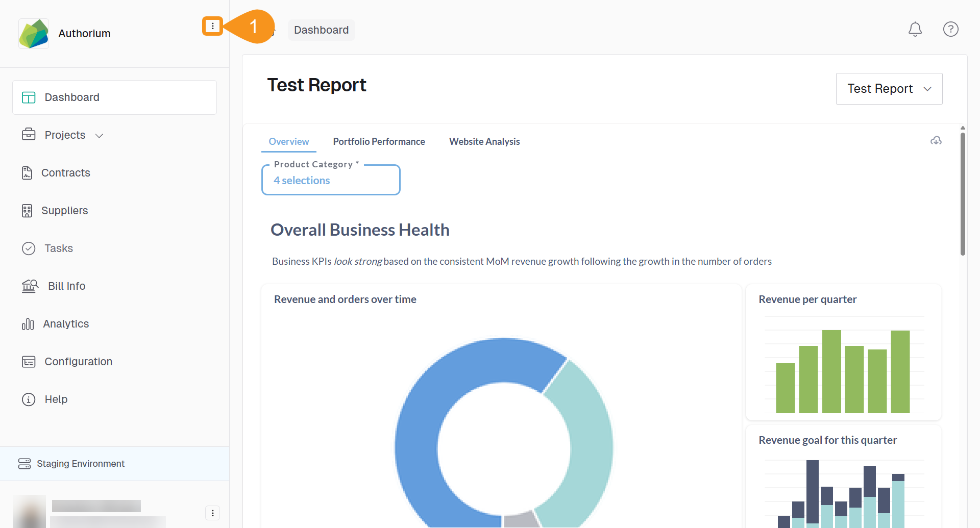The width and height of the screenshot is (980, 528).
Task: Select the Overview tab
Action: point(288,142)
